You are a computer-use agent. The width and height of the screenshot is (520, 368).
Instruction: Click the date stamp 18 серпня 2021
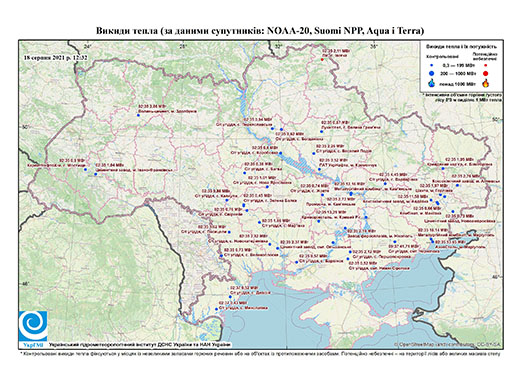pos(55,57)
